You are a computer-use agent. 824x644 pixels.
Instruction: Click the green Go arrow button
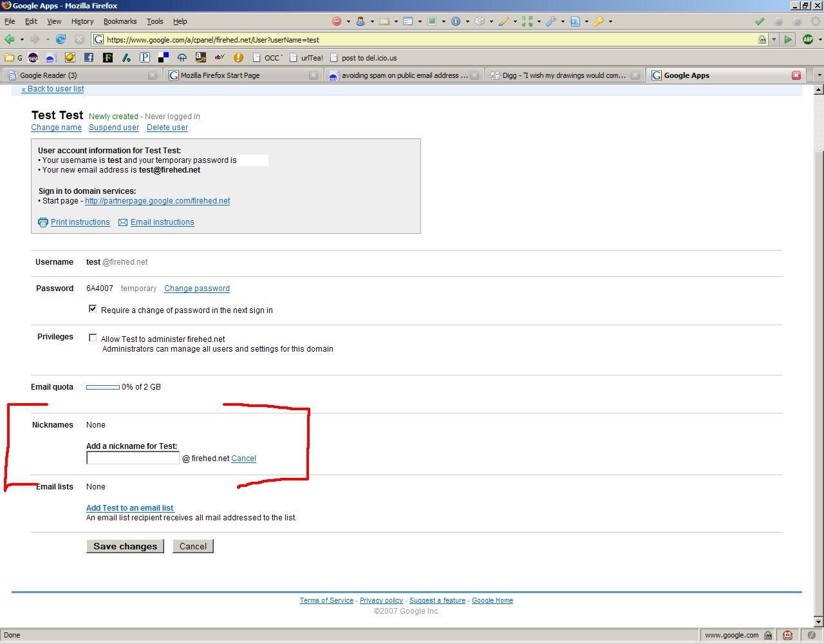[x=788, y=39]
